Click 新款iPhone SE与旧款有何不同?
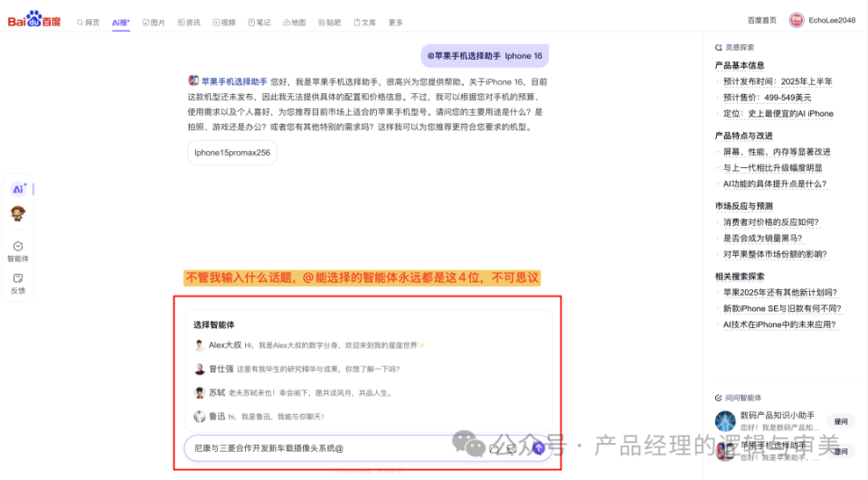This screenshot has width=868, height=480. click(781, 308)
